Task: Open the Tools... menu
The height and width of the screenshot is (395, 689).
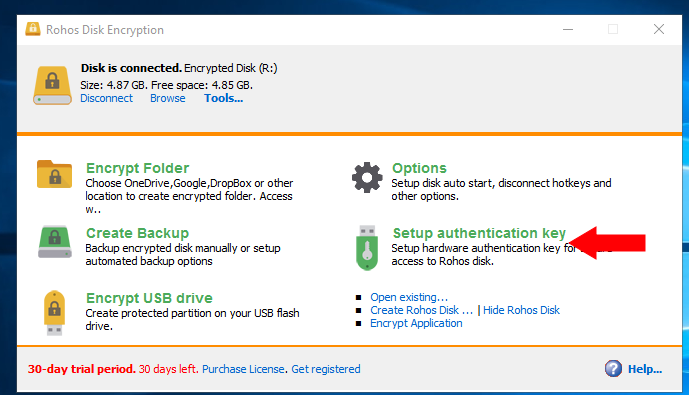Action: (223, 98)
